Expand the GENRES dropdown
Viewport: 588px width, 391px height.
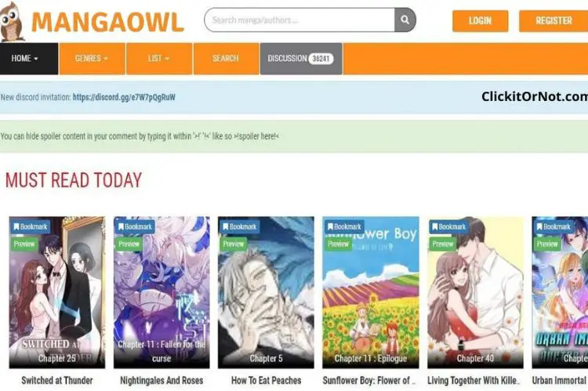[x=92, y=59]
